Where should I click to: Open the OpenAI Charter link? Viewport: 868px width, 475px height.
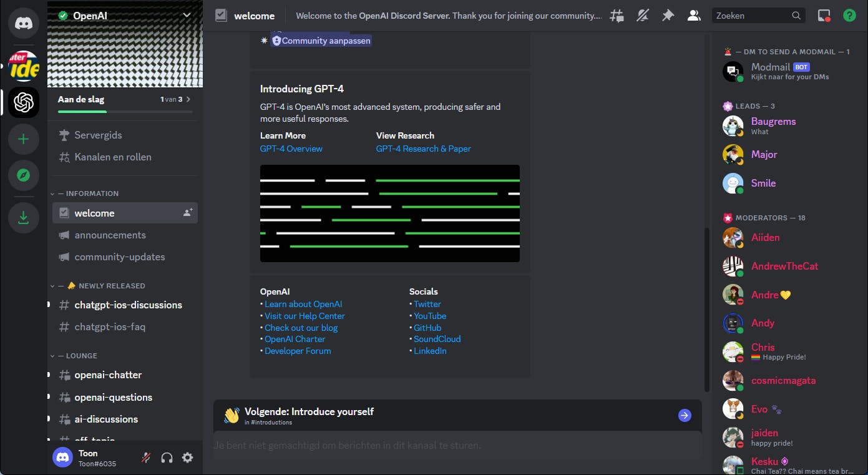point(295,339)
